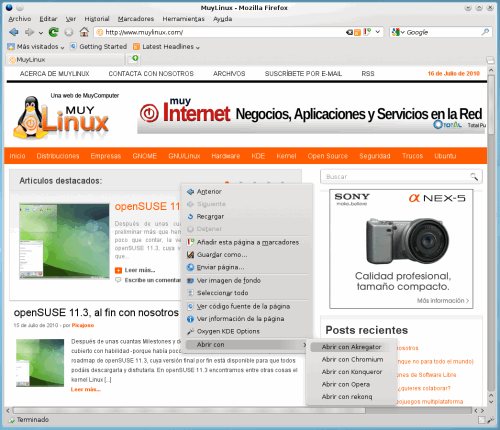The image size is (500, 430).
Task: Click the RSS feed icon in address bar
Action: click(357, 32)
